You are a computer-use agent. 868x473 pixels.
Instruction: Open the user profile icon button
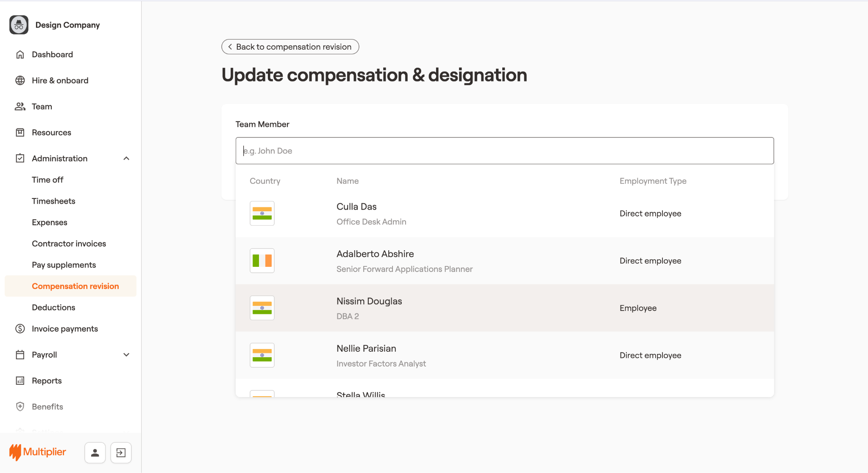(95, 453)
